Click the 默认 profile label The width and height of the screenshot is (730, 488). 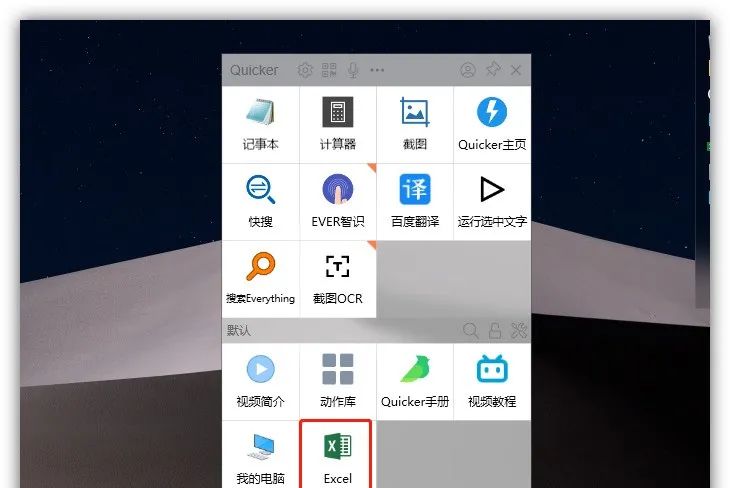(239, 331)
